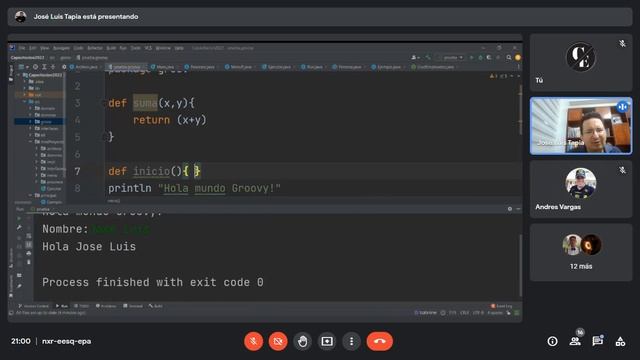This screenshot has width=640, height=360.
Task: Click the "Hola mundo Groovy!" string in the code
Action: [x=219, y=188]
